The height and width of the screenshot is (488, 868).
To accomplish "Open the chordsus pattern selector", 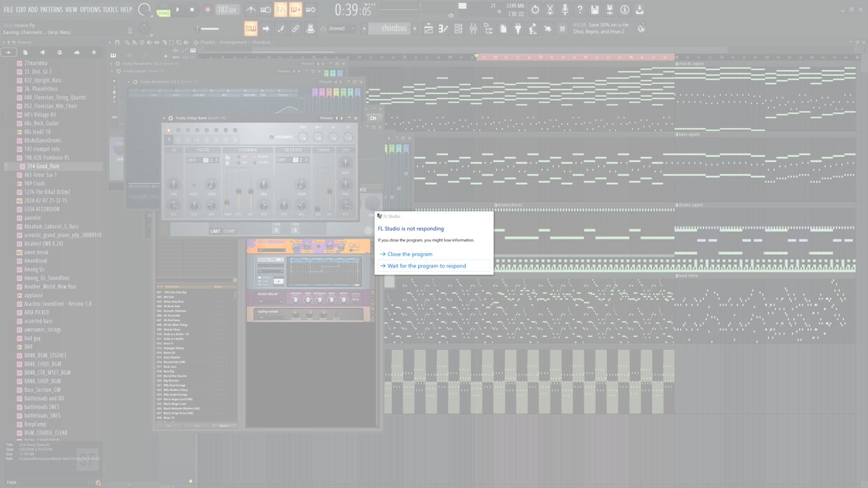I will point(391,28).
